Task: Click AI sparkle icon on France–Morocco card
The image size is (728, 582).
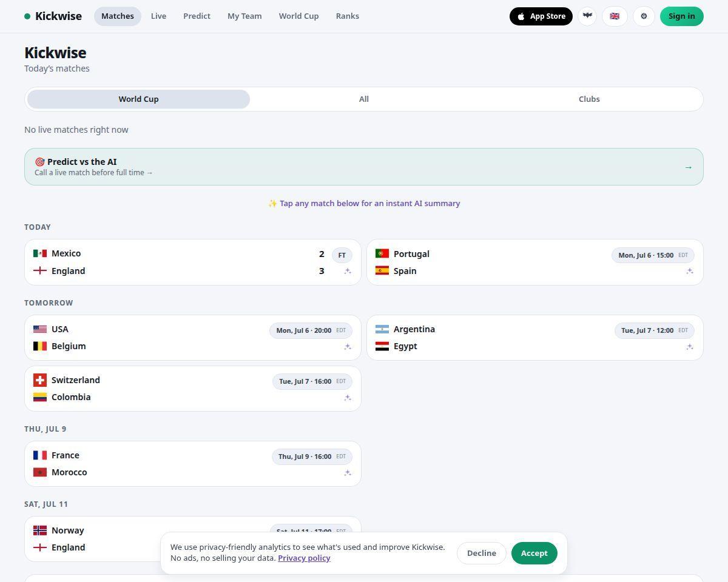Action: tap(348, 473)
